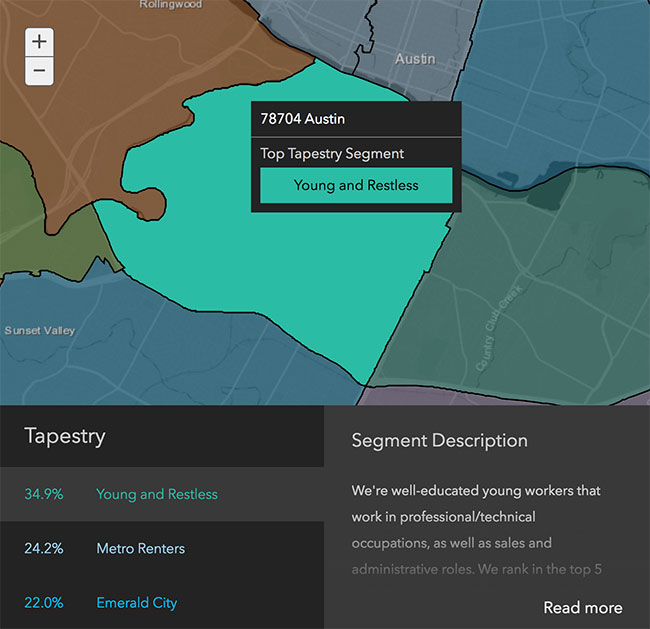Click the Country Club Creek map label
The image size is (650, 629).
499,328
